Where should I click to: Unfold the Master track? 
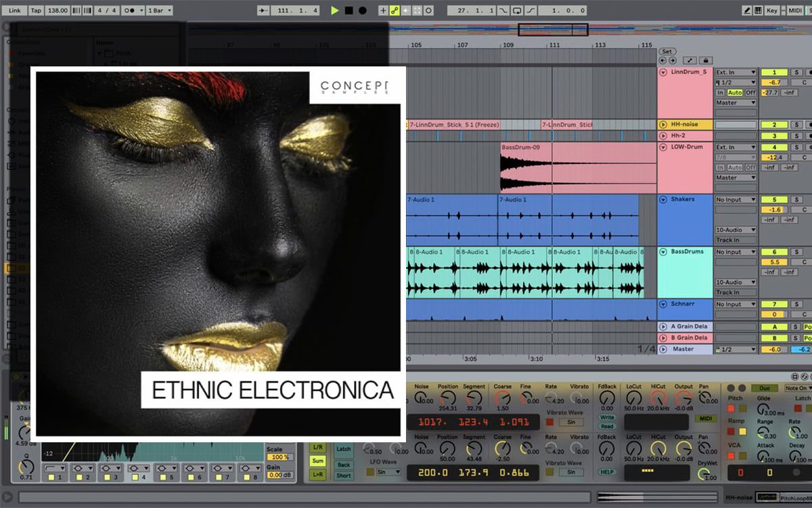coord(663,350)
